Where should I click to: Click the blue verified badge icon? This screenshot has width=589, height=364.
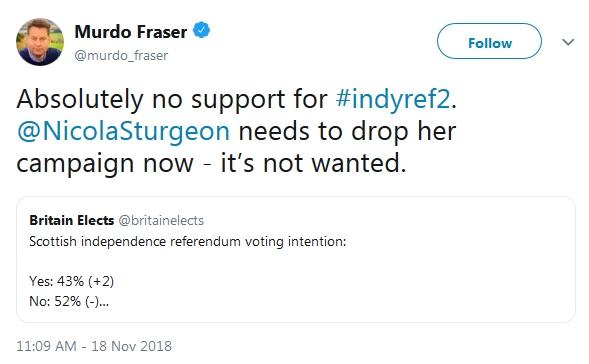201,30
